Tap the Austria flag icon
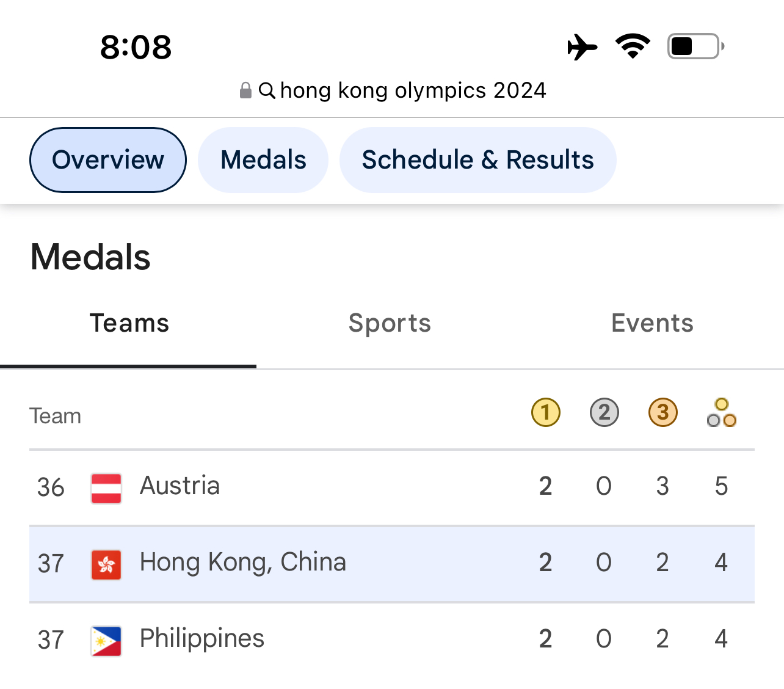This screenshot has width=784, height=689. click(106, 488)
